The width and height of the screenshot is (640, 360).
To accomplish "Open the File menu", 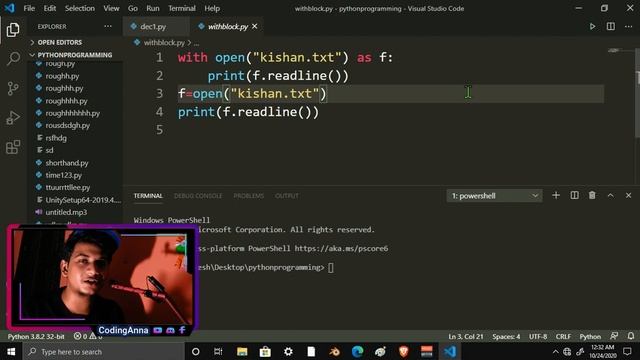I will 29,8.
